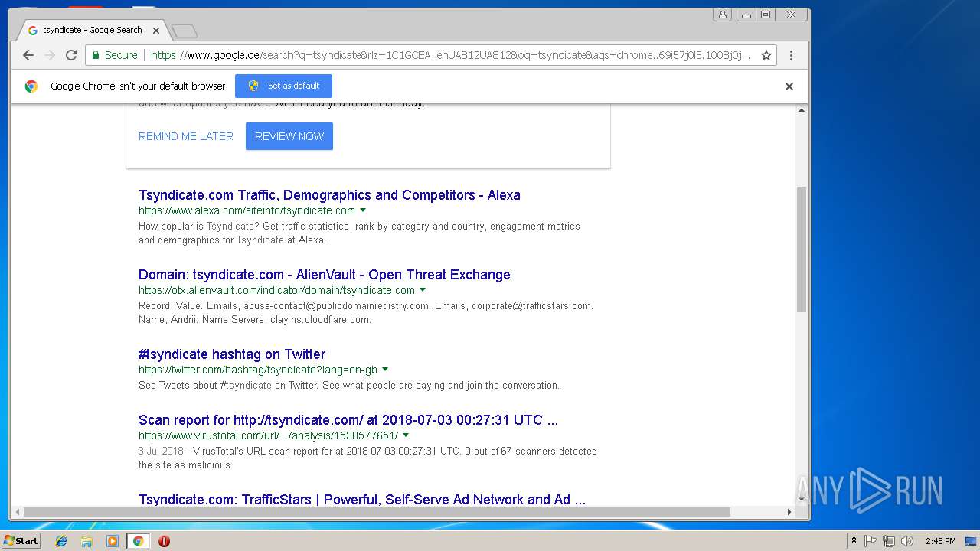Expand the dropdown arrow beside alexa.com URL

click(x=363, y=210)
